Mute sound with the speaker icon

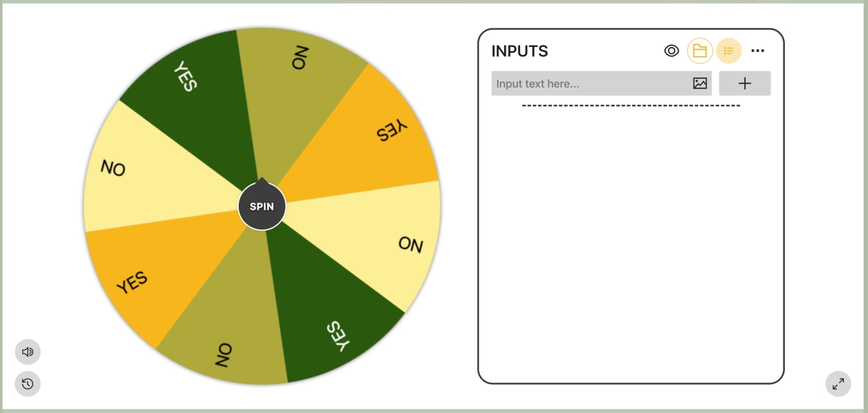[x=27, y=352]
